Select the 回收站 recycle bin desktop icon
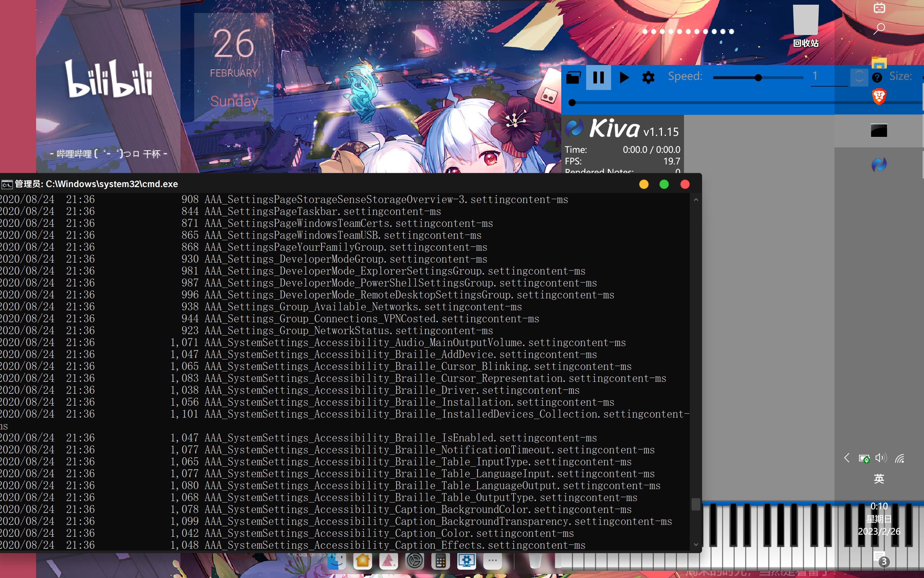This screenshot has height=578, width=924. [x=806, y=26]
